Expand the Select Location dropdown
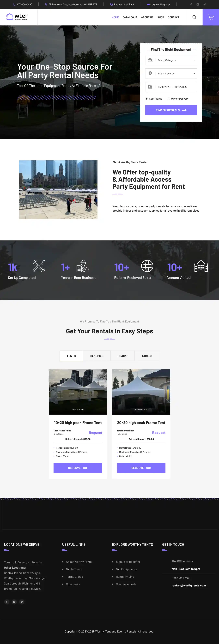Viewport: 219px width, 644px height. pyautogui.click(x=171, y=73)
